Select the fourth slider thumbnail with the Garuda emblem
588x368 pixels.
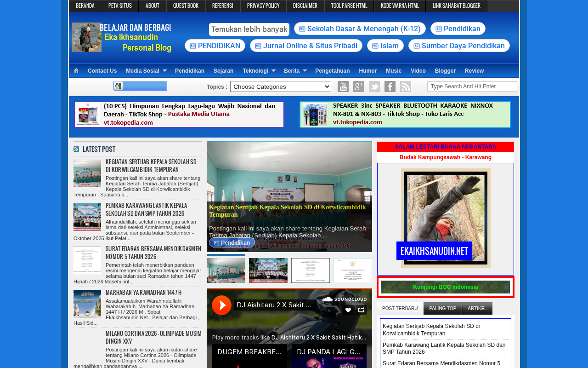pyautogui.click(x=353, y=270)
